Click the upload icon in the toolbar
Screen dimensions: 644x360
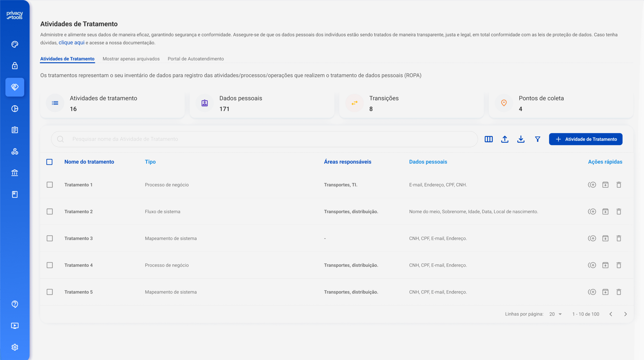(x=505, y=139)
